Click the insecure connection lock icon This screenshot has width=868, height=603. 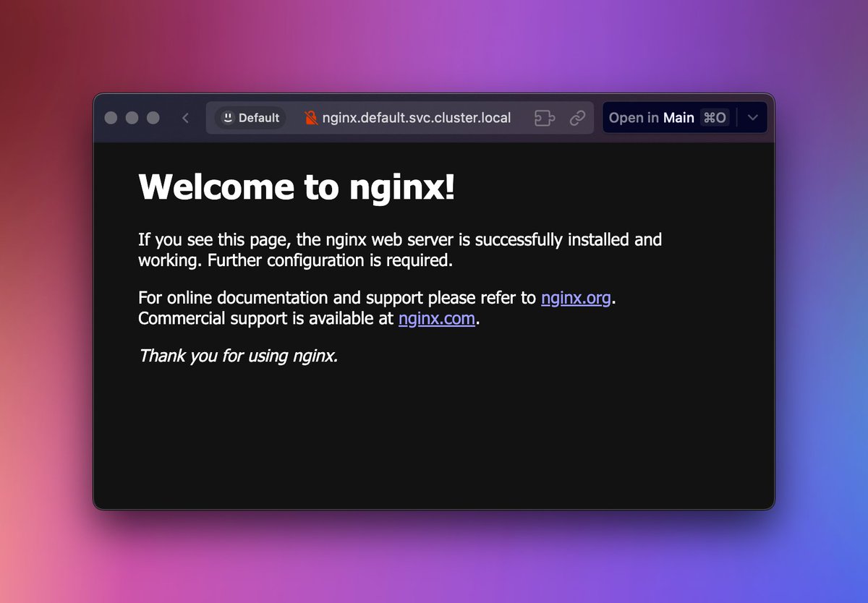pos(311,118)
